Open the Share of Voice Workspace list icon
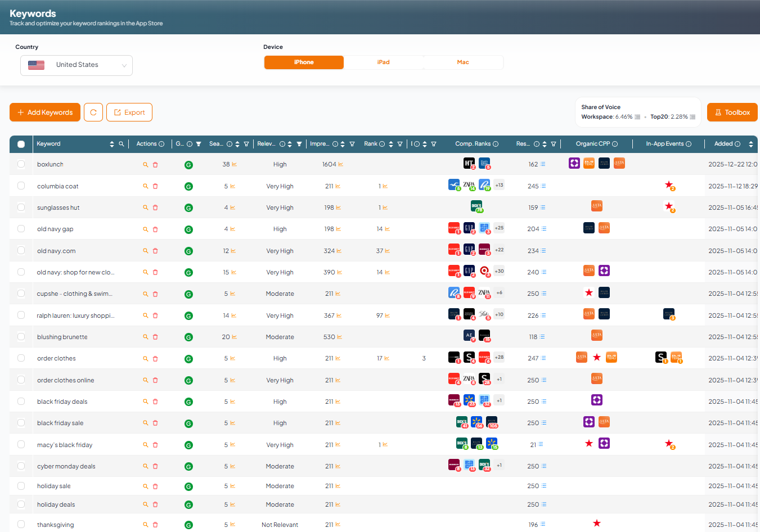 point(637,117)
